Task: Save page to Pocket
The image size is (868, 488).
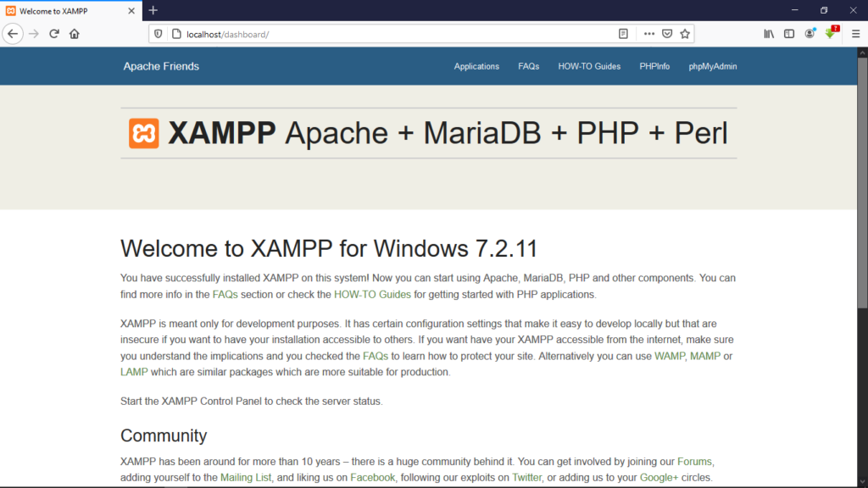Action: tap(667, 34)
